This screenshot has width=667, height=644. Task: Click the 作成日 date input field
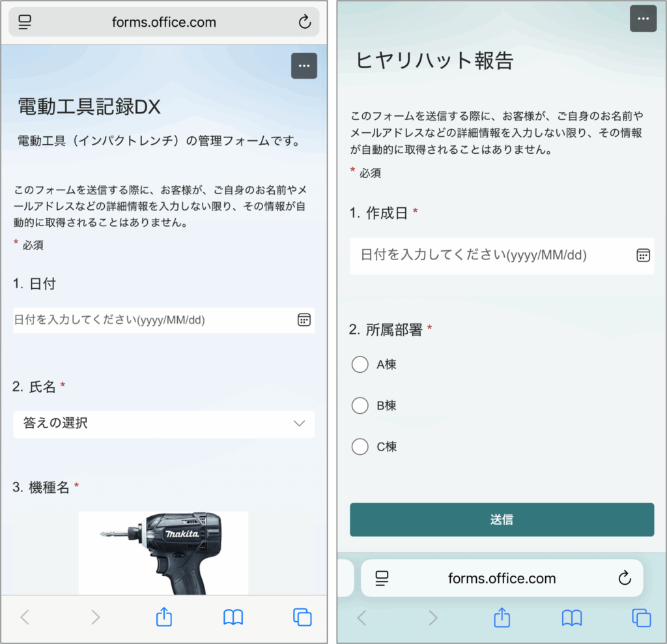pos(489,256)
